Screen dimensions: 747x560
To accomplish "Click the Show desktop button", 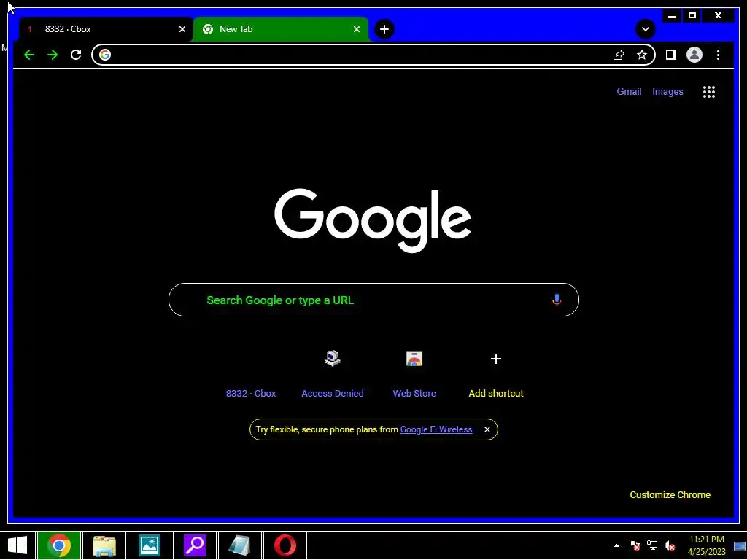I will (x=740, y=545).
